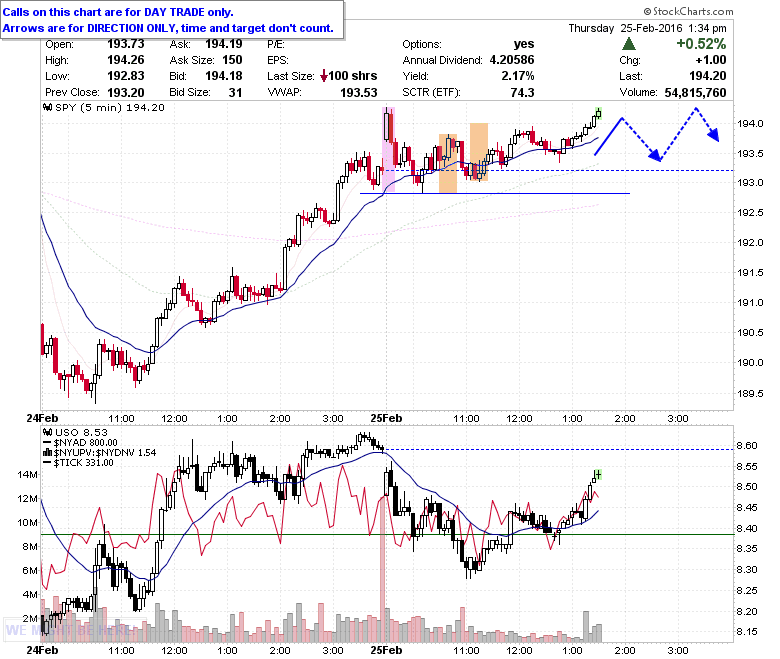Select the '$NYAD 800.00' legend entry

[86, 443]
